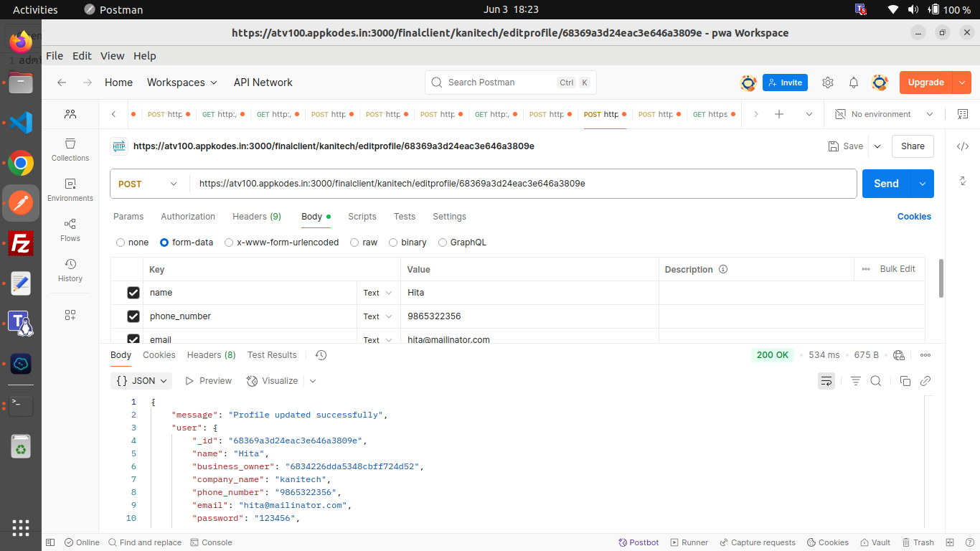The image size is (980, 551).
Task: Open the settings gear icon
Action: click(828, 83)
